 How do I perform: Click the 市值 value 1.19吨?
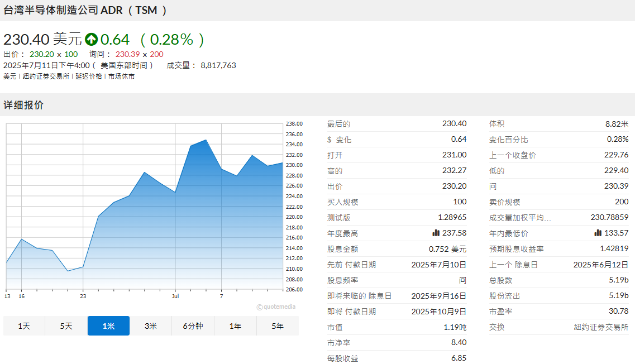click(x=455, y=327)
